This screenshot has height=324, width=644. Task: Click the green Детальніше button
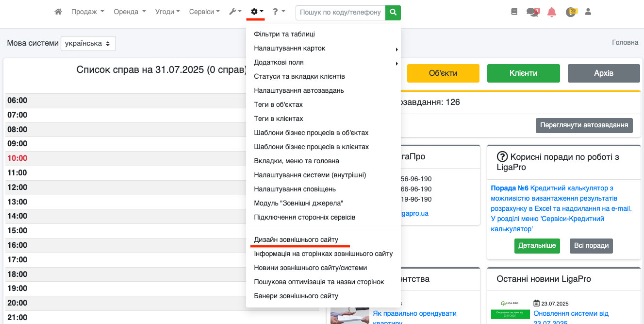[x=537, y=246]
